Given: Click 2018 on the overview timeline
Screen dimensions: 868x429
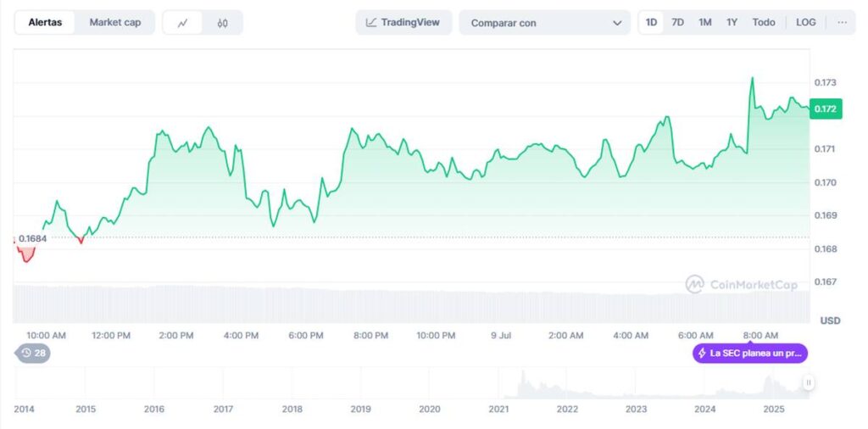Looking at the screenshot, I should [x=292, y=409].
